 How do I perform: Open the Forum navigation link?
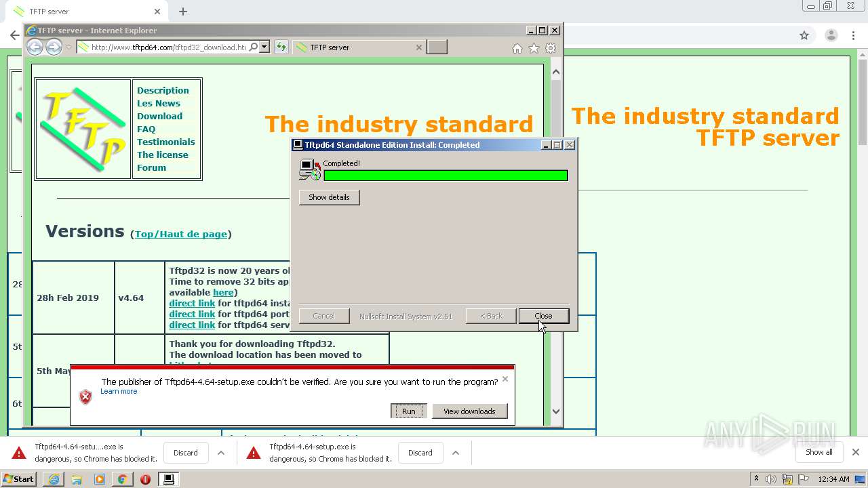151,167
